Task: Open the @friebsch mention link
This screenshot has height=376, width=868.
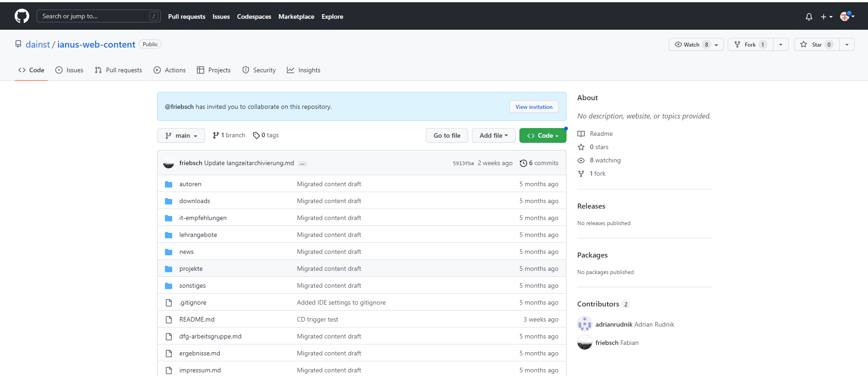Action: tap(179, 107)
